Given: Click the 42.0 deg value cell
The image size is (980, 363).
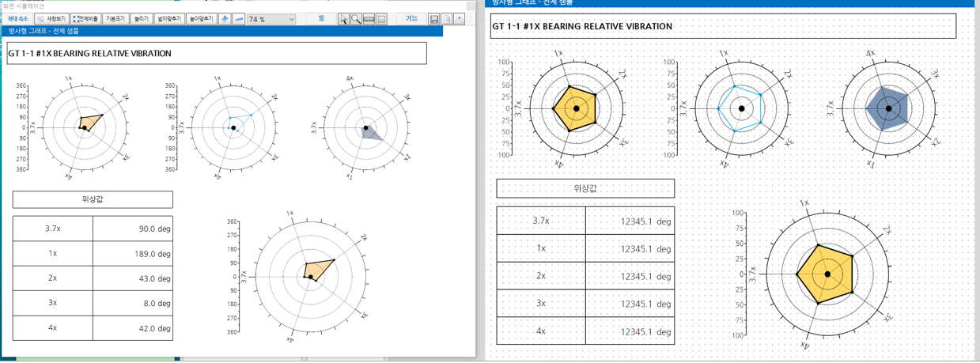Looking at the screenshot, I should [132, 328].
